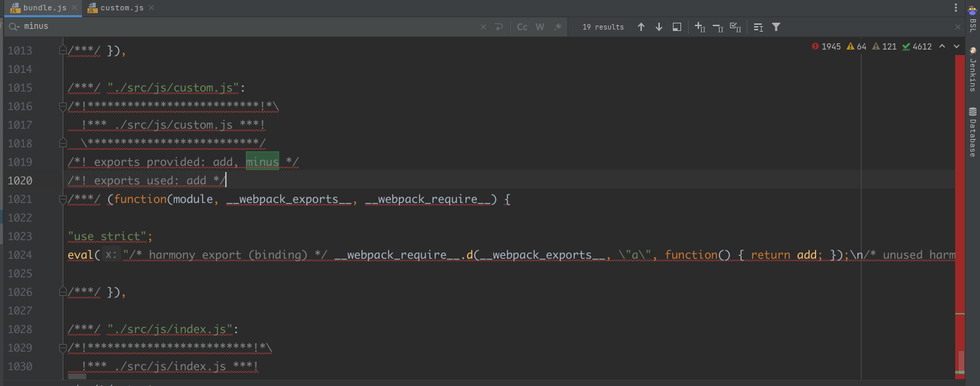The image size is (980, 386).
Task: Click eval call on line 1024
Action: [x=81, y=255]
